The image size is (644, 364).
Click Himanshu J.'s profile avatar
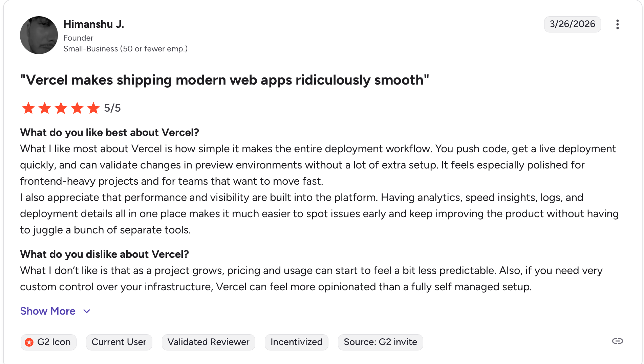click(x=39, y=35)
